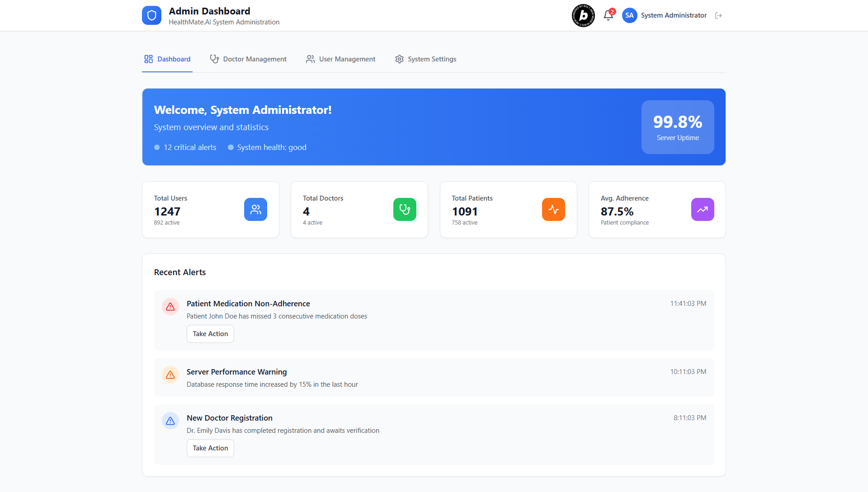Open the notifications bell icon

click(608, 15)
